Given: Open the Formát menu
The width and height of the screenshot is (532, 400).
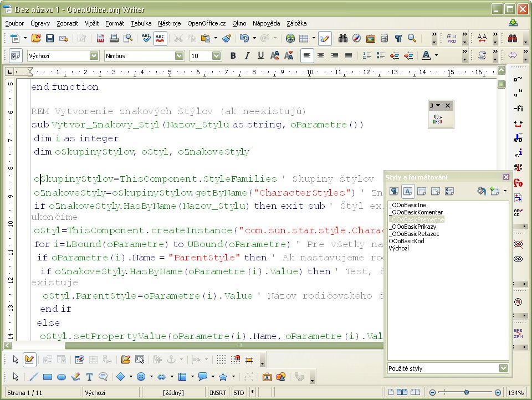Looking at the screenshot, I should point(114,23).
